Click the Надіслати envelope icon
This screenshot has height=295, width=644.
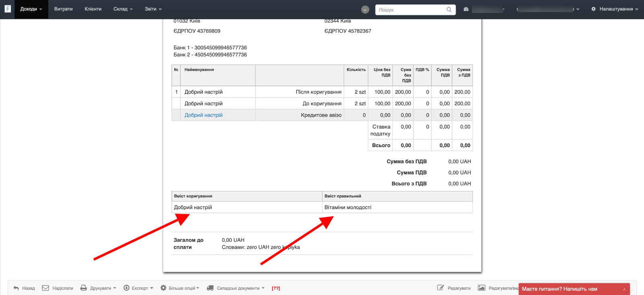tap(45, 288)
